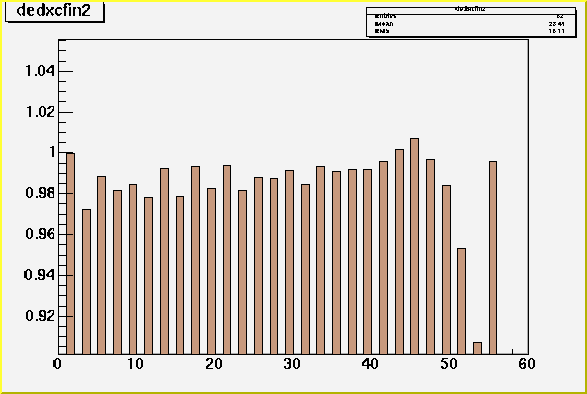Click the x-axis label 60
587x394 pixels.
coord(527,364)
